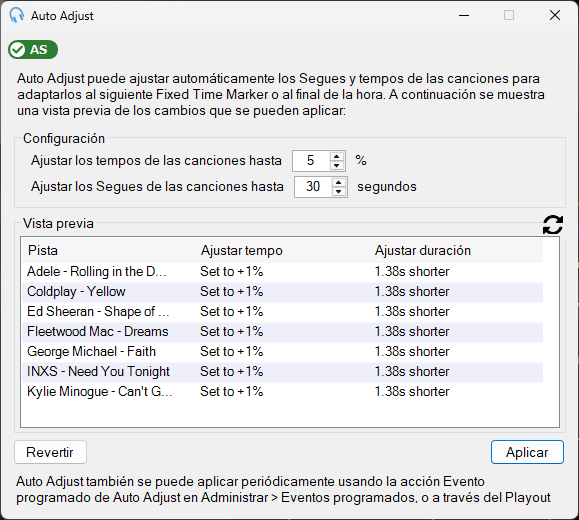The width and height of the screenshot is (579, 520).
Task: Select the George Michael - Faith row
Action: (x=282, y=351)
